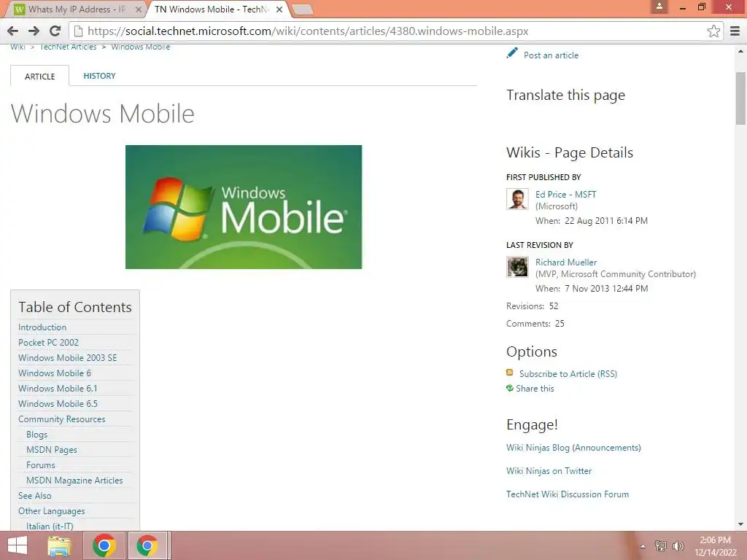Open Wiki Ninjas Blog (Announcements) link
The height and width of the screenshot is (560, 747).
(573, 448)
